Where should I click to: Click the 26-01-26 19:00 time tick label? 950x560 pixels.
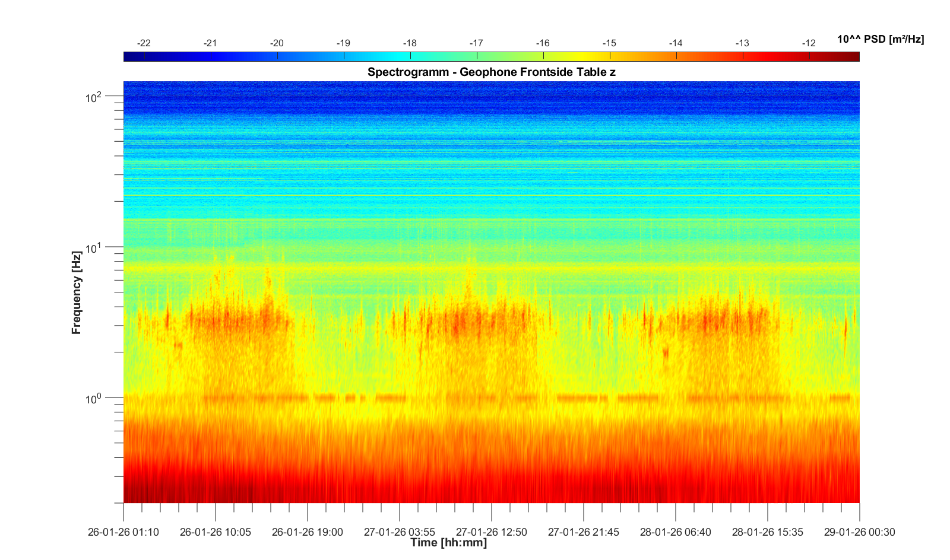[308, 532]
